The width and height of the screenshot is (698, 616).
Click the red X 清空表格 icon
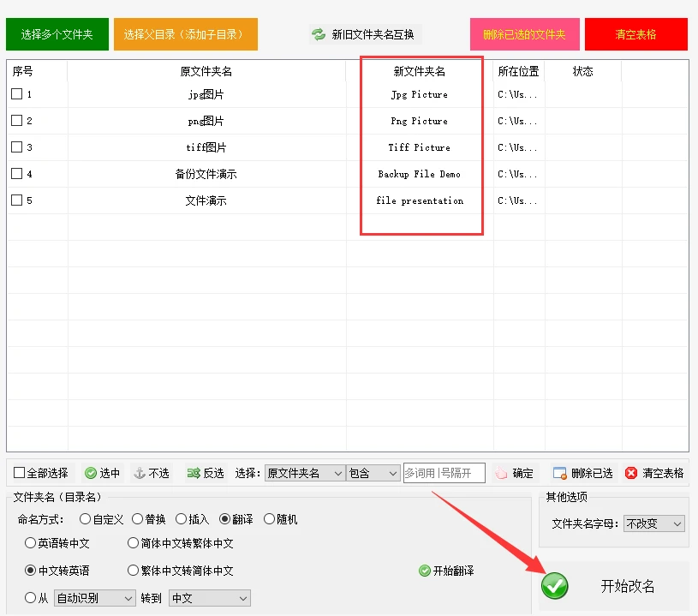point(631,473)
